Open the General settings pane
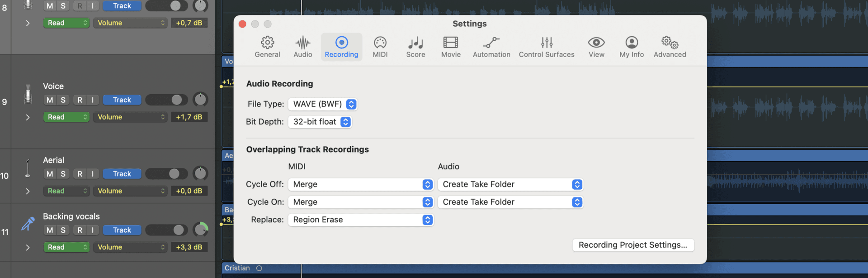The width and height of the screenshot is (868, 278). coord(267,47)
